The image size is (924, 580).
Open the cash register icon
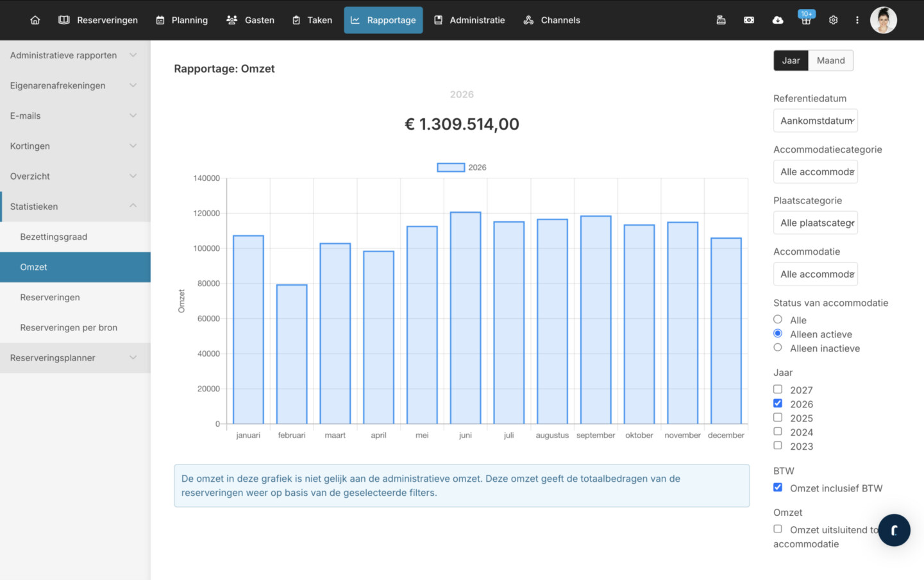point(721,20)
